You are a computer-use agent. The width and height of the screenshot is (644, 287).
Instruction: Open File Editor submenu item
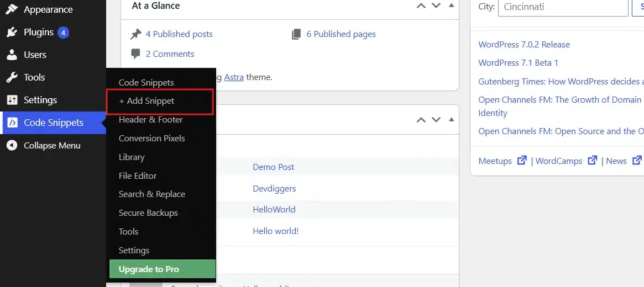pyautogui.click(x=138, y=176)
